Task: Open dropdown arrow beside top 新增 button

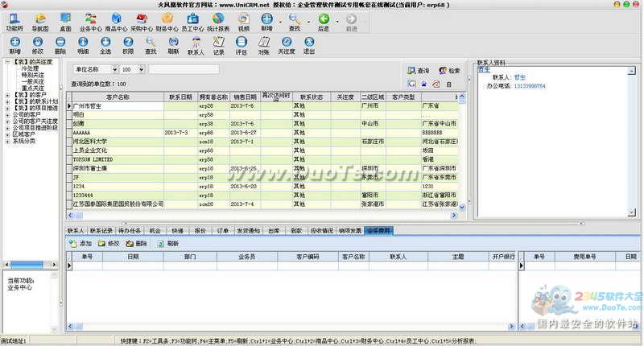Action: (x=280, y=22)
